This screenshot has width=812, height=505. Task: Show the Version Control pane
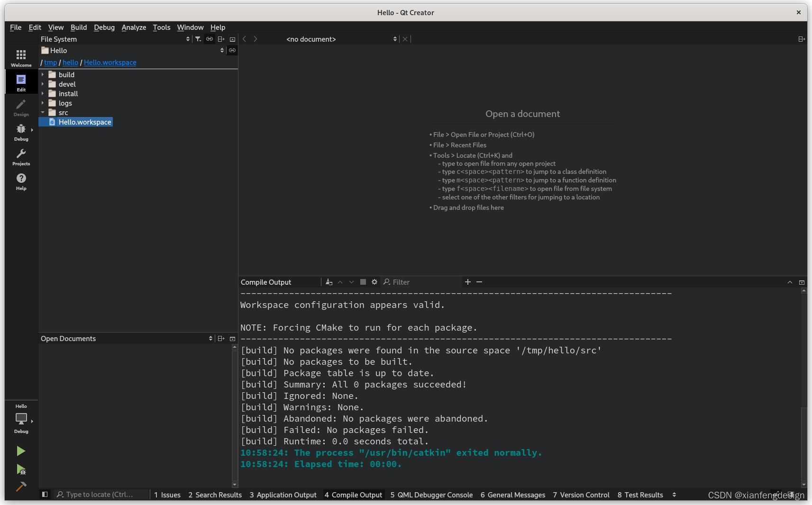(581, 495)
